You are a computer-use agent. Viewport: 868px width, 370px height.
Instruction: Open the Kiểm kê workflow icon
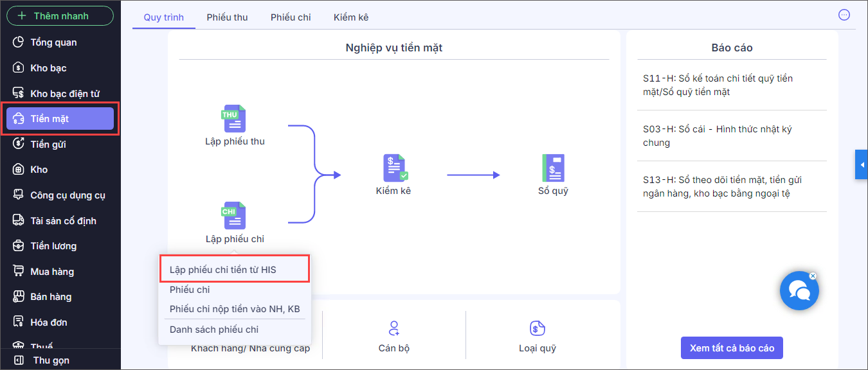tap(395, 168)
